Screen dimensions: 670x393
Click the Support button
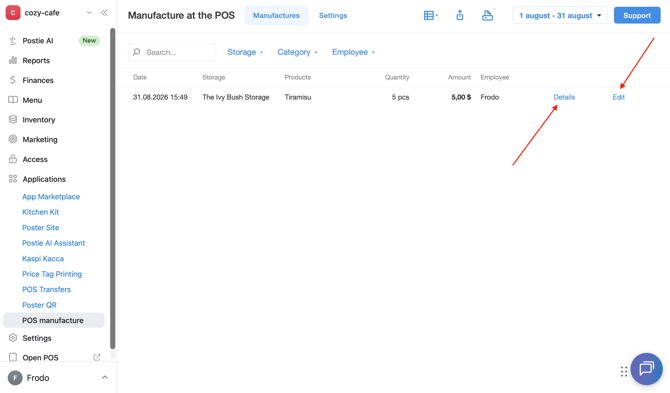pos(637,15)
